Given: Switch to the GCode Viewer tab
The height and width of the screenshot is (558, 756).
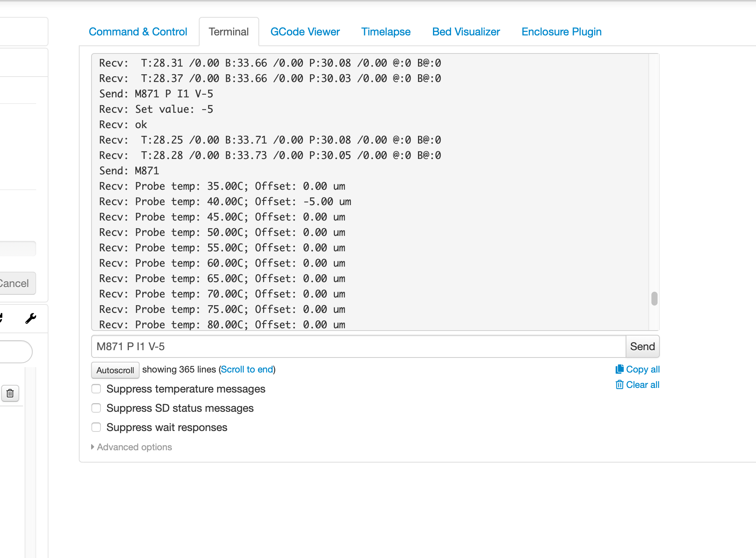Looking at the screenshot, I should [x=305, y=32].
